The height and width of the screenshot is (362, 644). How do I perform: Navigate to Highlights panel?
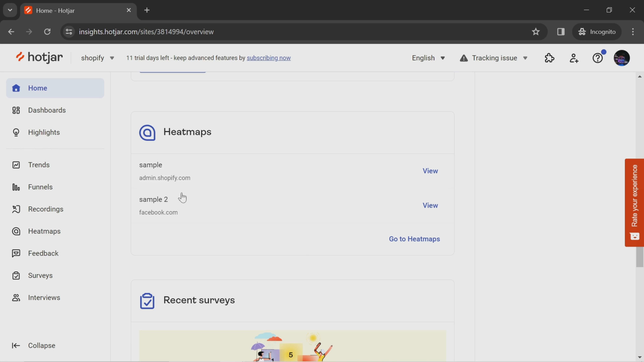(x=44, y=132)
